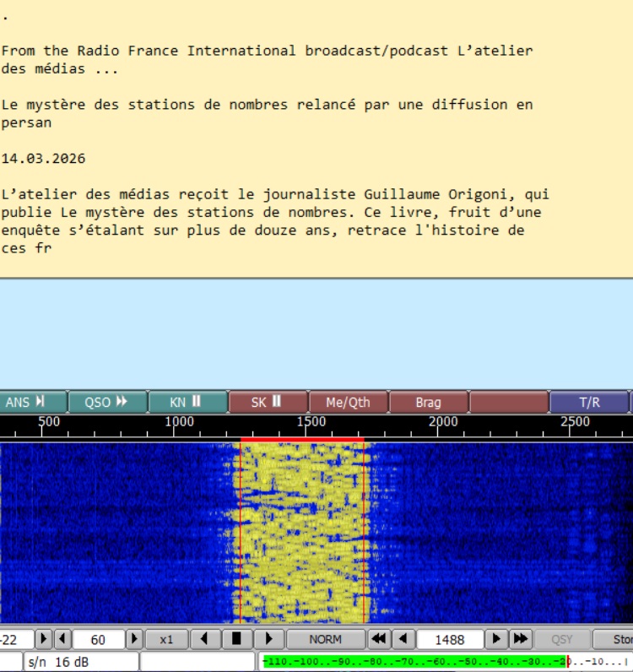Image resolution: width=633 pixels, height=672 pixels.
Task: Click the 1500 Hz mark on the frequency scale
Action: point(311,422)
